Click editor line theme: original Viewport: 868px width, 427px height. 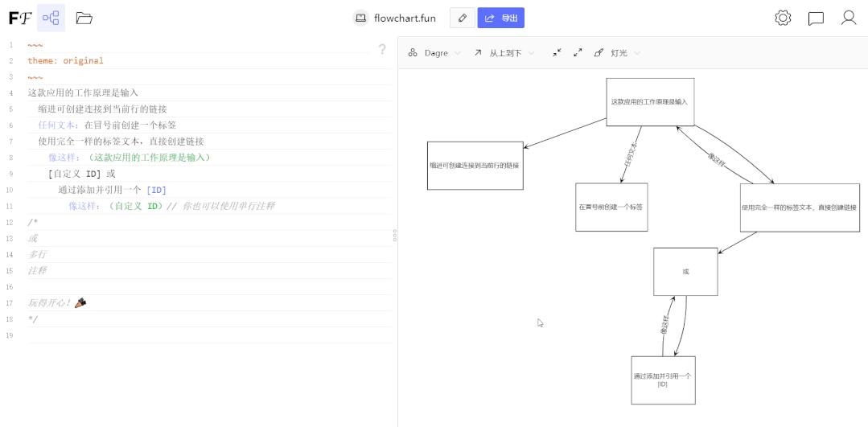(x=65, y=61)
